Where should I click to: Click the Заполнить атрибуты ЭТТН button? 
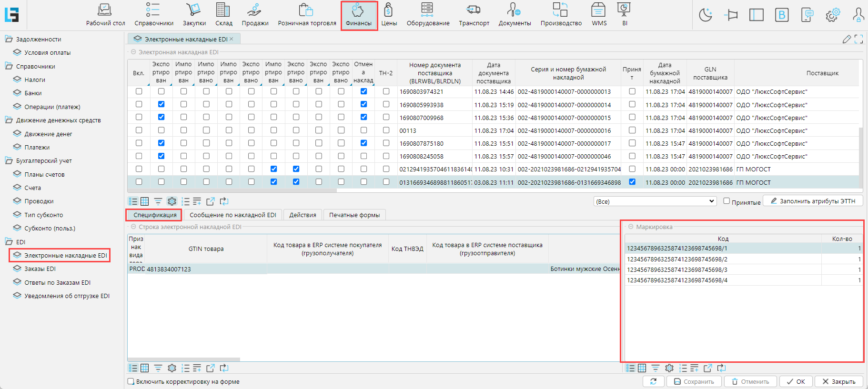[x=813, y=201]
